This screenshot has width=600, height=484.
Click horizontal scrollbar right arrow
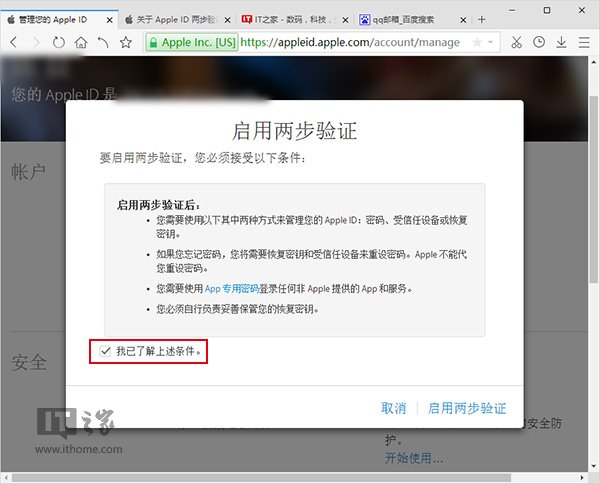coord(582,477)
